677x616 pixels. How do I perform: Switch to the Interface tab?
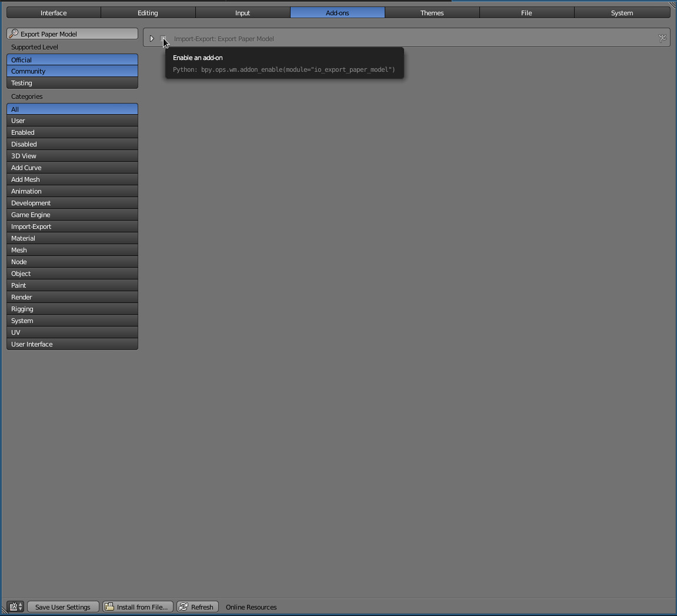(54, 13)
